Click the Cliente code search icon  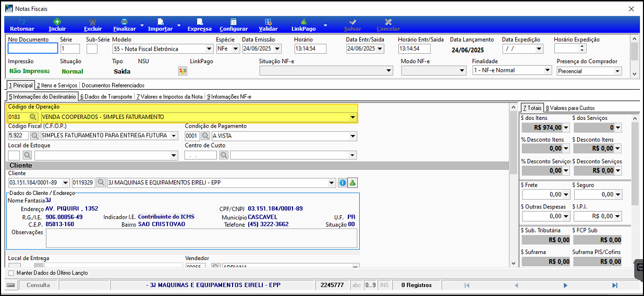point(101,182)
